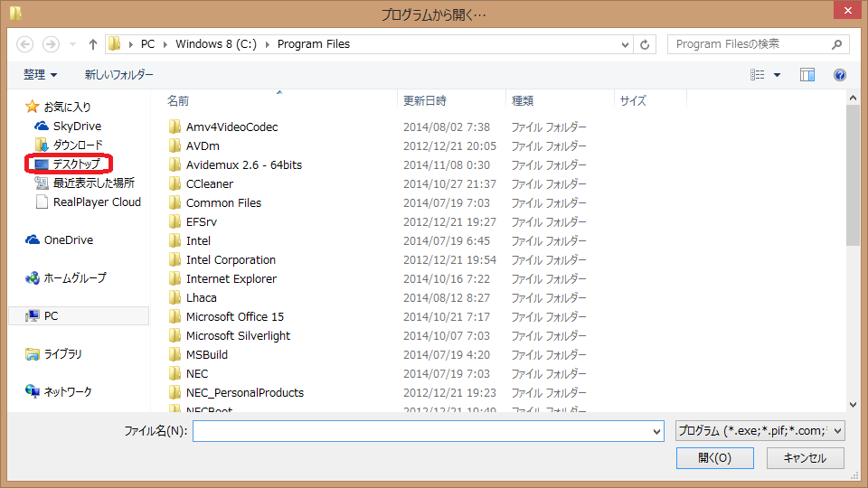Click the 開く(O) button
The image size is (868, 488).
[x=714, y=458]
